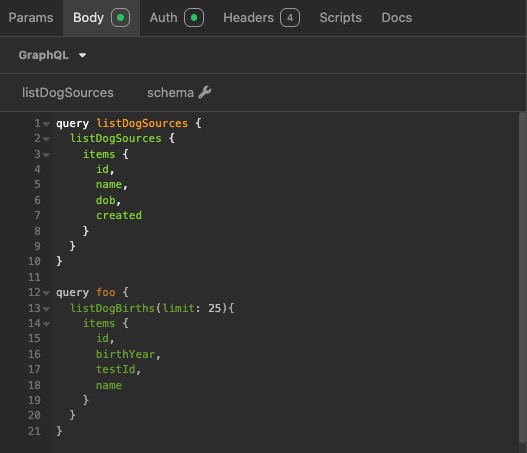Click the 'limit' argument name
This screenshot has width=527, height=453.
178,308
